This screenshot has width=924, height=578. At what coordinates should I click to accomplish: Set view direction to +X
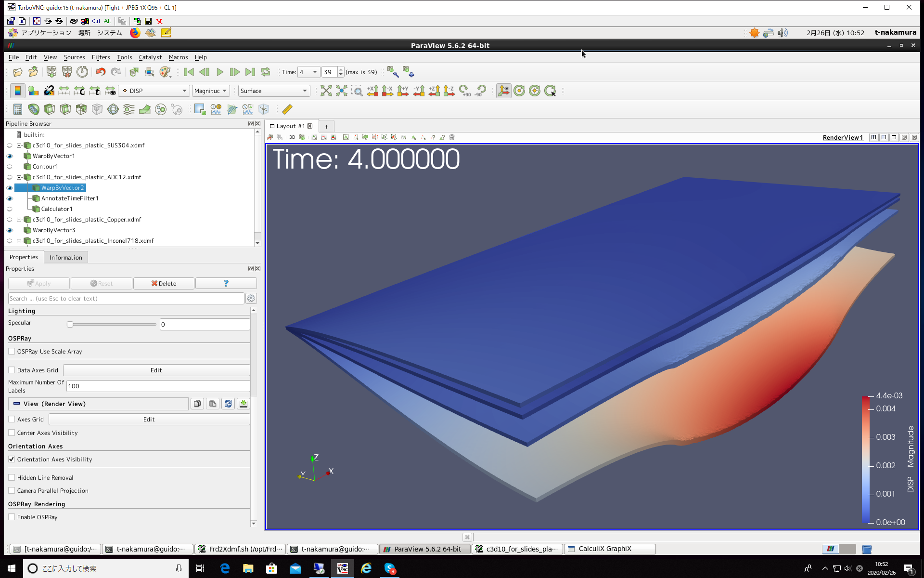pos(372,91)
